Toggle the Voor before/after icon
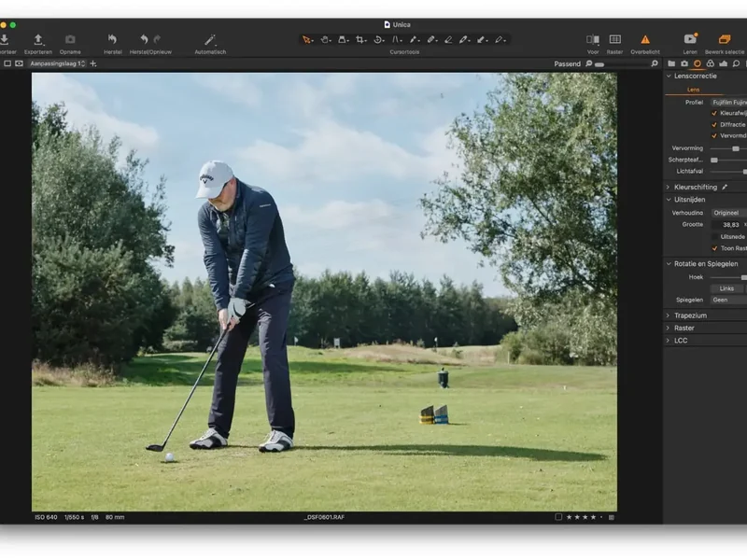This screenshot has width=747, height=560. pyautogui.click(x=593, y=39)
